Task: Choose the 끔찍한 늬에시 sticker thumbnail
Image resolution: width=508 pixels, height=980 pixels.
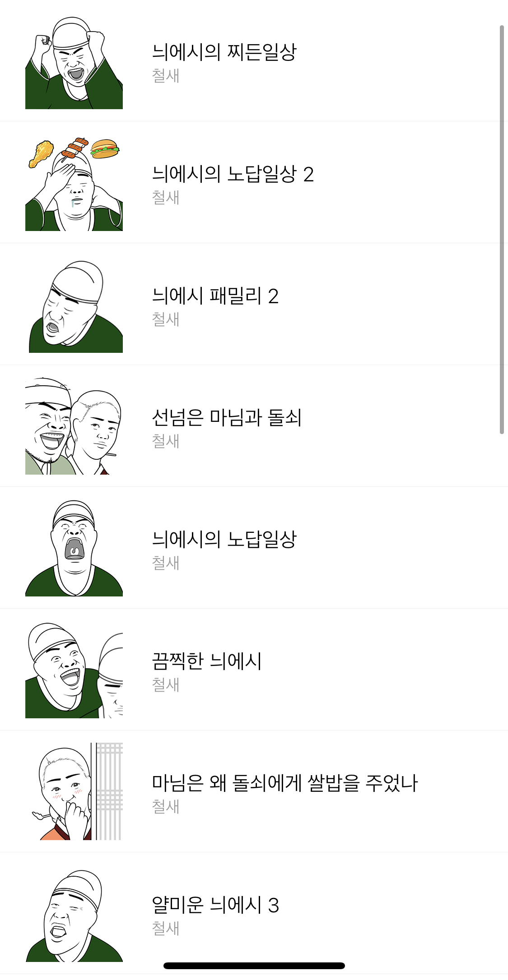Action: coord(74,670)
